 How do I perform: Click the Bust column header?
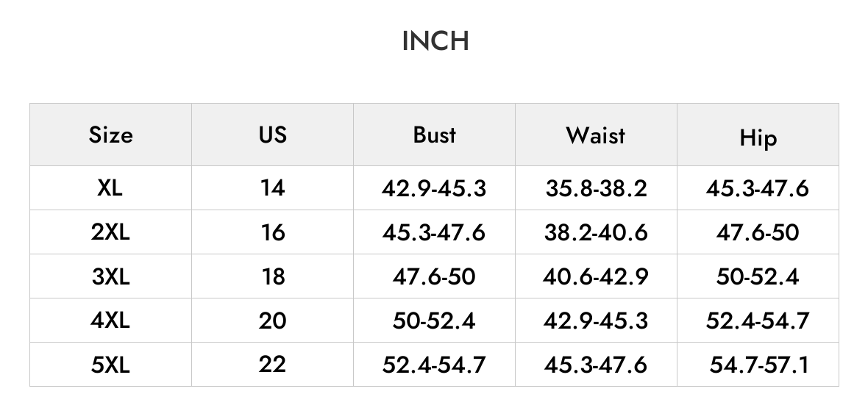[434, 135]
